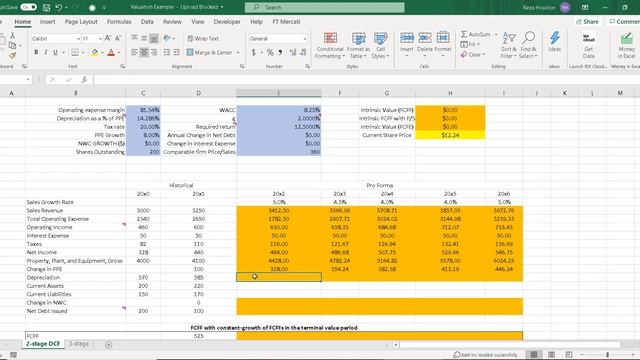Click the Decrease Indent icon

[x=167, y=53]
